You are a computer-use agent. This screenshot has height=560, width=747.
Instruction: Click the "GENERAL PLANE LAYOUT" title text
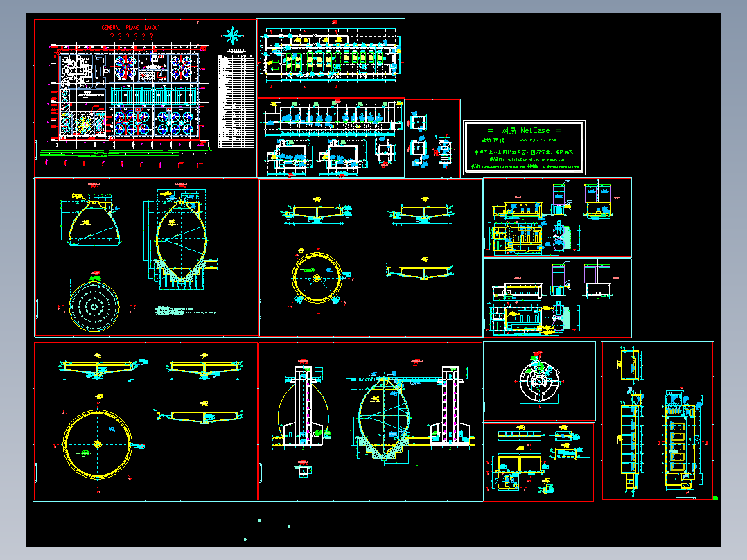pos(130,28)
